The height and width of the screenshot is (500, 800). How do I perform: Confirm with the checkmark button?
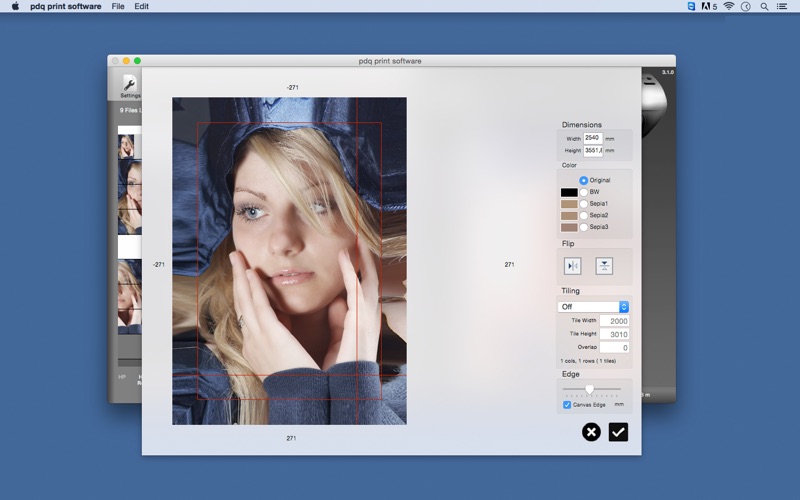point(618,432)
